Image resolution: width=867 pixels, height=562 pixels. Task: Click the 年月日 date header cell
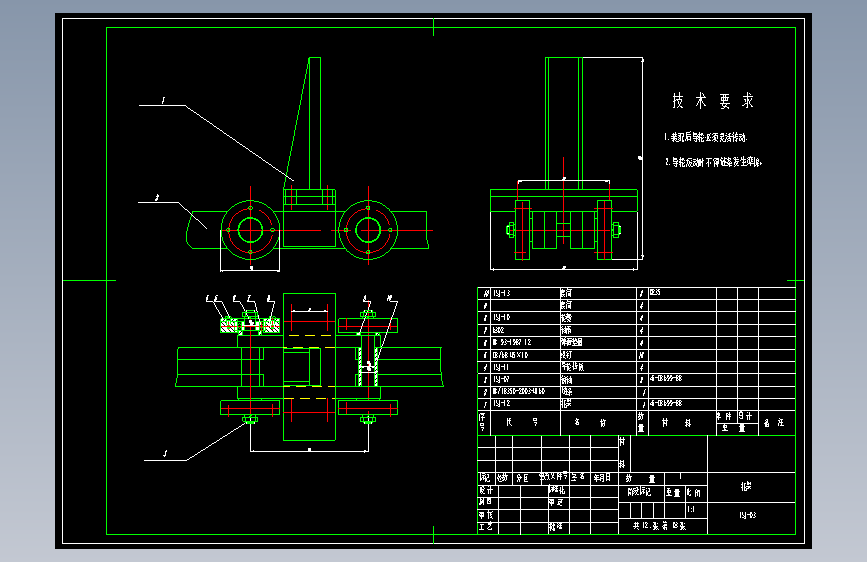(x=602, y=477)
